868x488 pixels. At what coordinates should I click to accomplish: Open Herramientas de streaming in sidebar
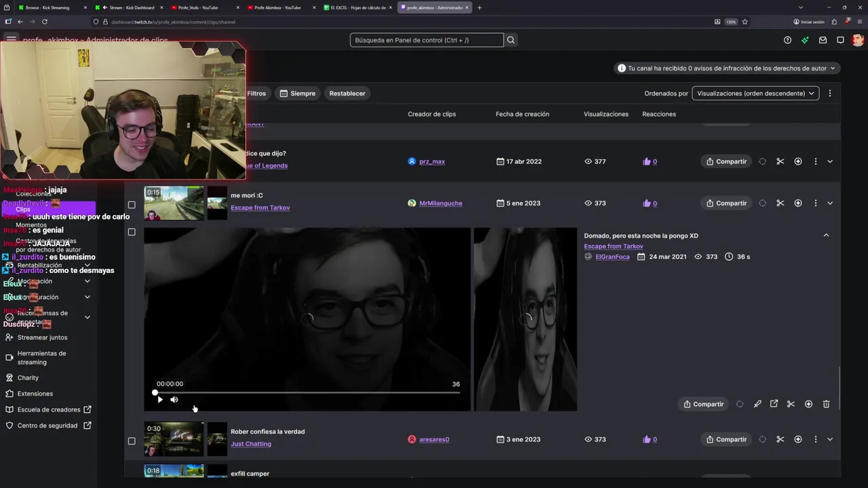pyautogui.click(x=42, y=358)
